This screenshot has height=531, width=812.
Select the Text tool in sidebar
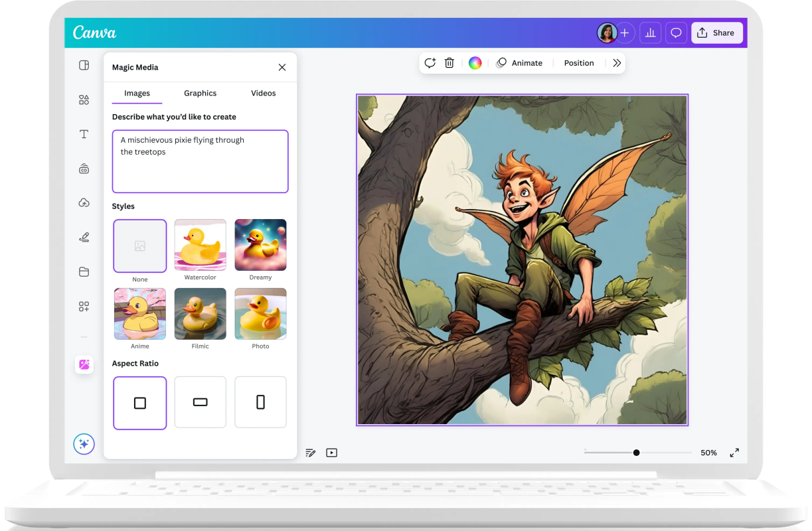tap(84, 134)
